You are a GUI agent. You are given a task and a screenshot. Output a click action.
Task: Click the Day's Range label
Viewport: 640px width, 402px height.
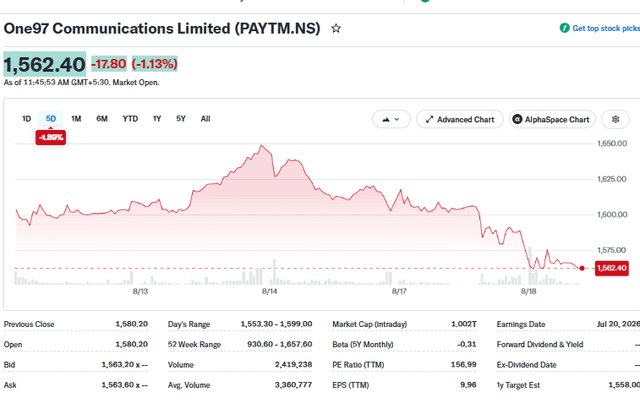click(x=189, y=324)
